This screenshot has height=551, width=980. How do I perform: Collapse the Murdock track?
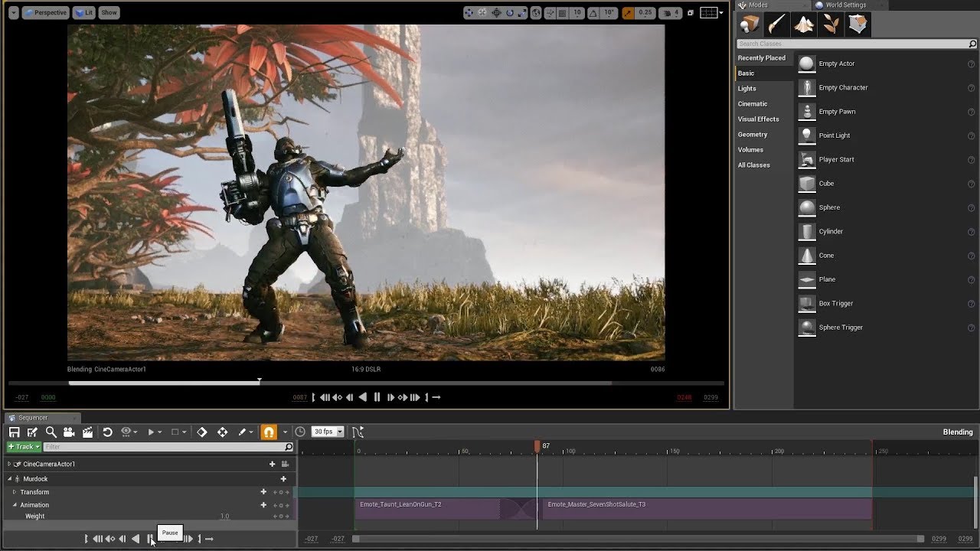[x=9, y=479]
